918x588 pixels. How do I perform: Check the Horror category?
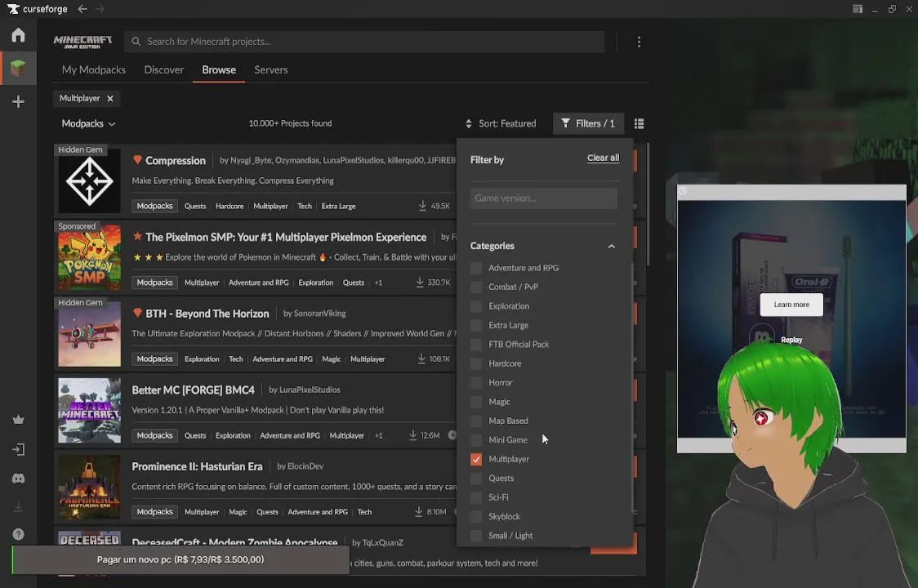click(476, 383)
